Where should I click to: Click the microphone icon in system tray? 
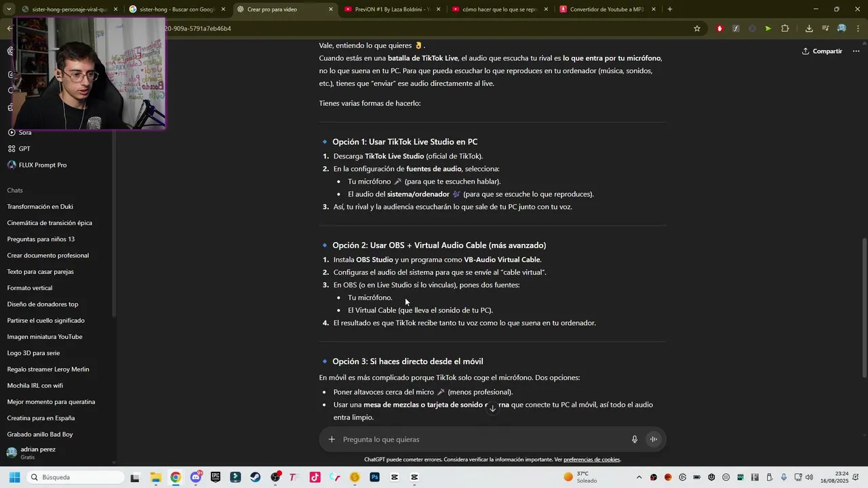(784, 477)
